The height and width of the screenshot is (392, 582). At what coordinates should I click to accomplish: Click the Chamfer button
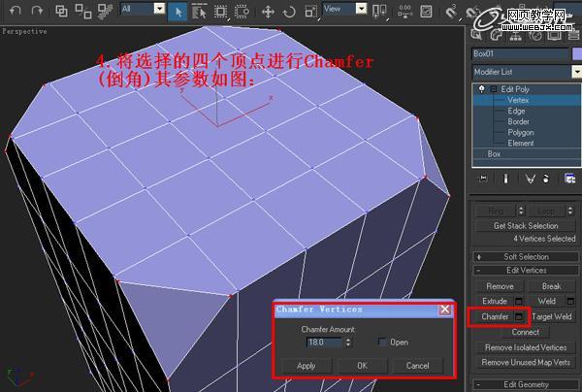pos(495,316)
